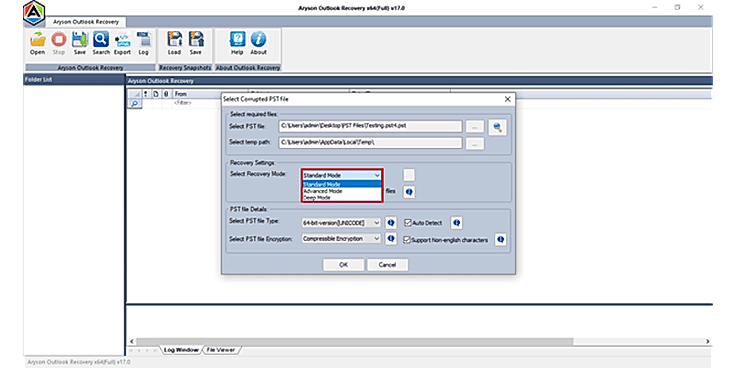Viewport: 736px width, 368px height.
Task: Click info icon beside Support Non-english characters
Action: (x=500, y=239)
